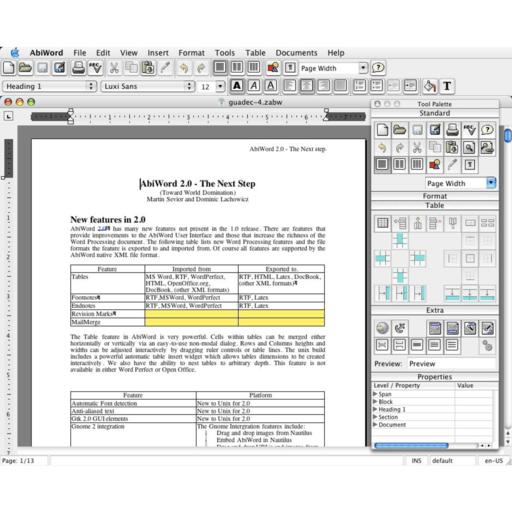Open the Table menu
Viewport: 512px width, 512px height.
(255, 53)
